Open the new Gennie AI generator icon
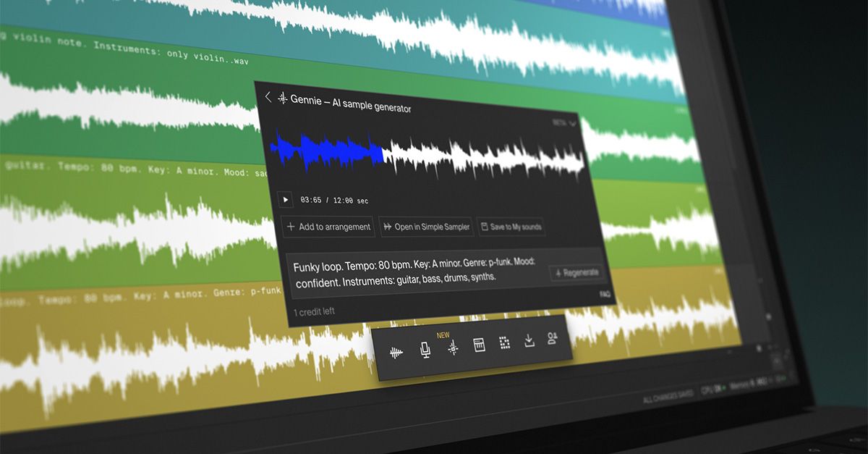Viewport: 868px width, 454px height. tap(451, 348)
